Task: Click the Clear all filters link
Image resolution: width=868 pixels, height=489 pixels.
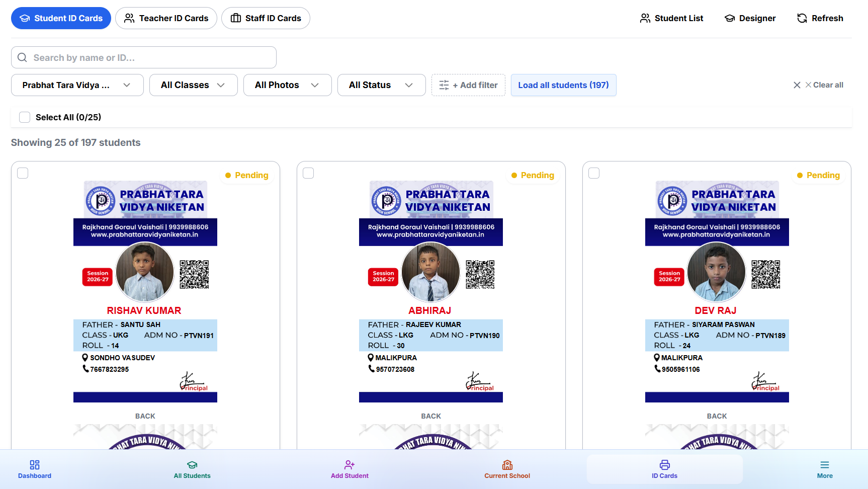Action: coord(824,85)
